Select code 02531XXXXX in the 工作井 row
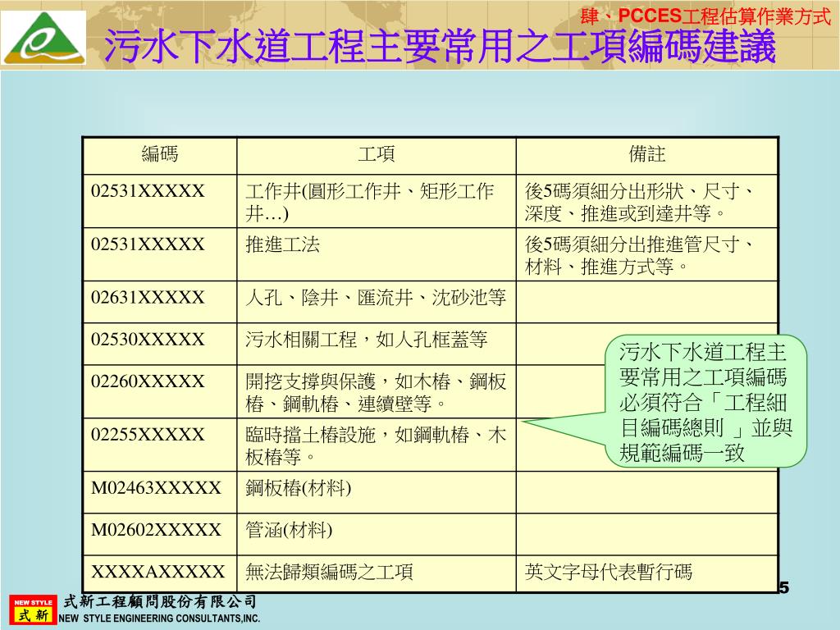Viewport: 840px width, 630px height. pyautogui.click(x=148, y=191)
